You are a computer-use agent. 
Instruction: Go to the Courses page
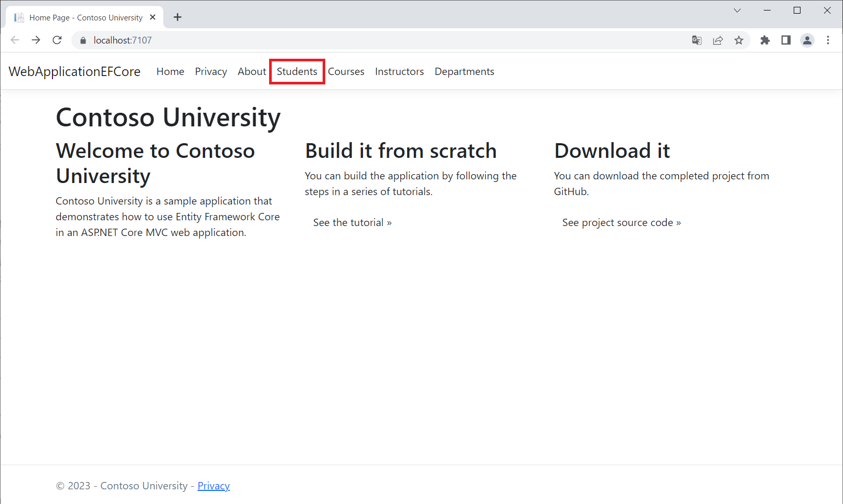point(346,72)
